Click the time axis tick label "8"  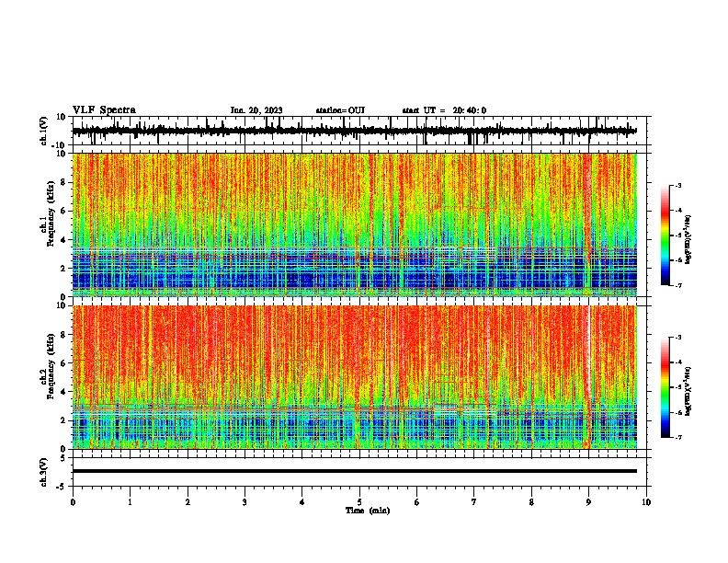click(x=531, y=502)
